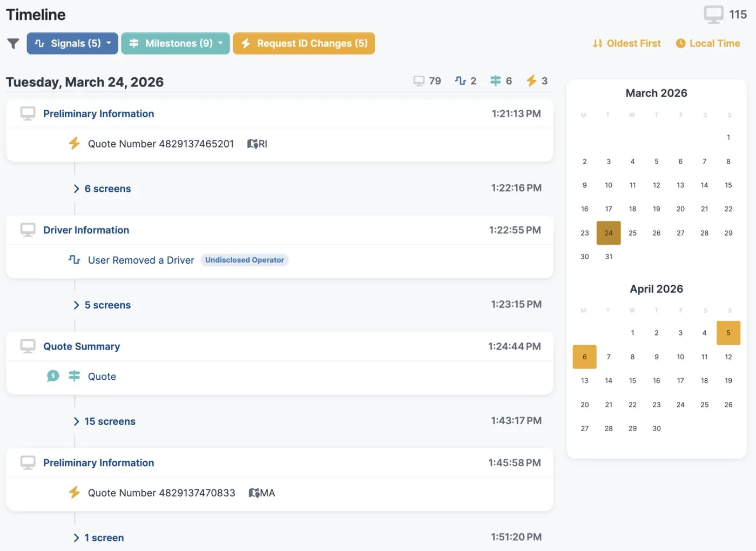Click the Undisclosed Operator badge
Viewport: 756px width, 551px height.
[x=245, y=260]
